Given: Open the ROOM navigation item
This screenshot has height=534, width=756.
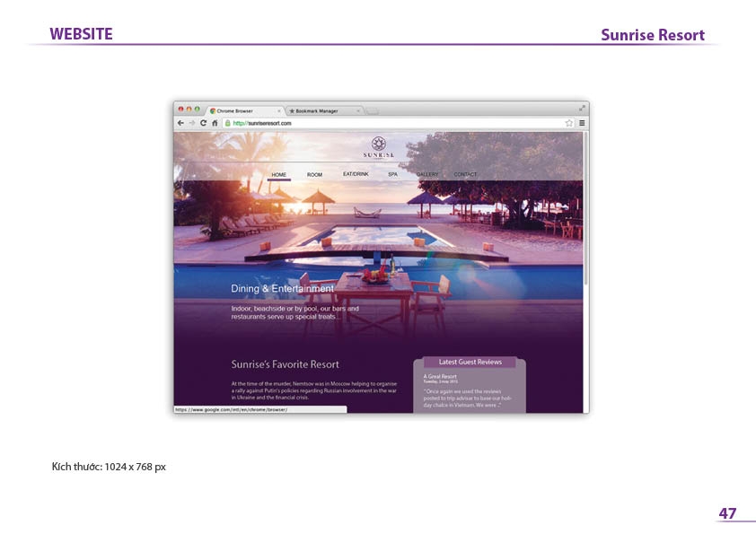Looking at the screenshot, I should [314, 175].
